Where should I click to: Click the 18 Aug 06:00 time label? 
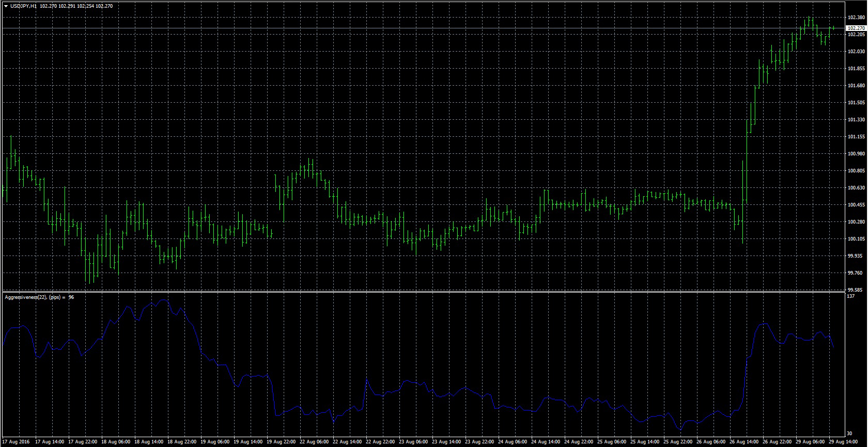point(116,442)
